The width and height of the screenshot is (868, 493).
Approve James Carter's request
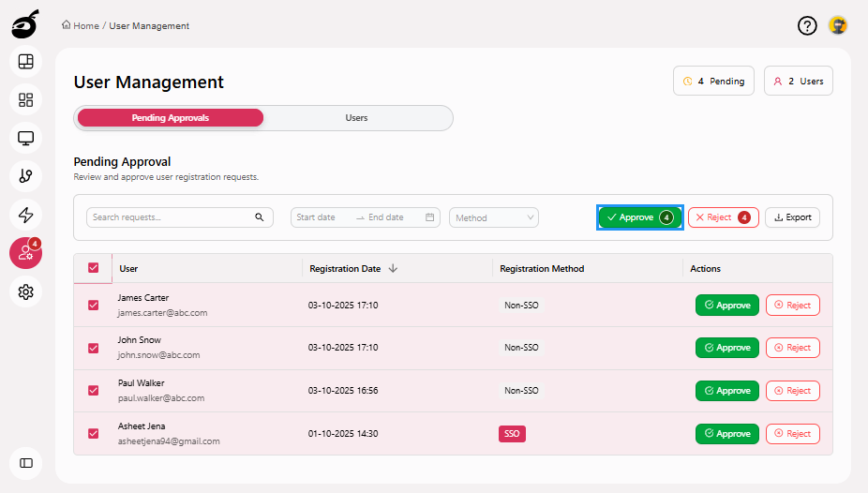point(726,305)
